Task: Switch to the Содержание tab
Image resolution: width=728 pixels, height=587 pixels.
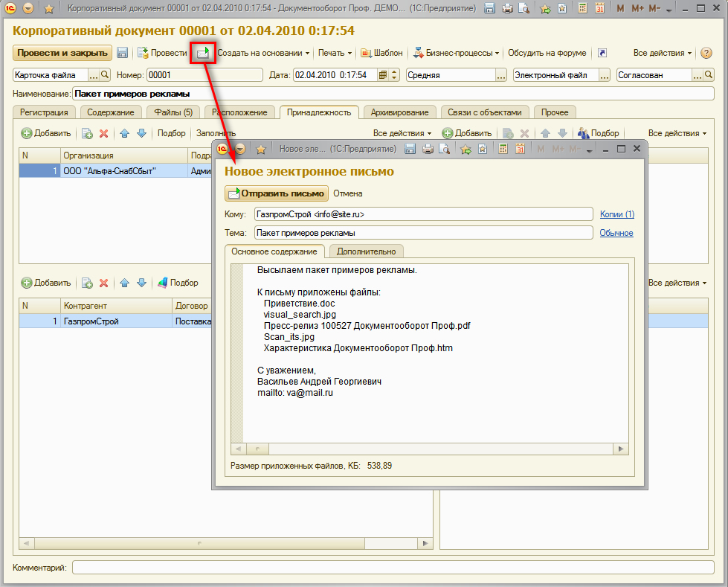Action: click(x=111, y=112)
